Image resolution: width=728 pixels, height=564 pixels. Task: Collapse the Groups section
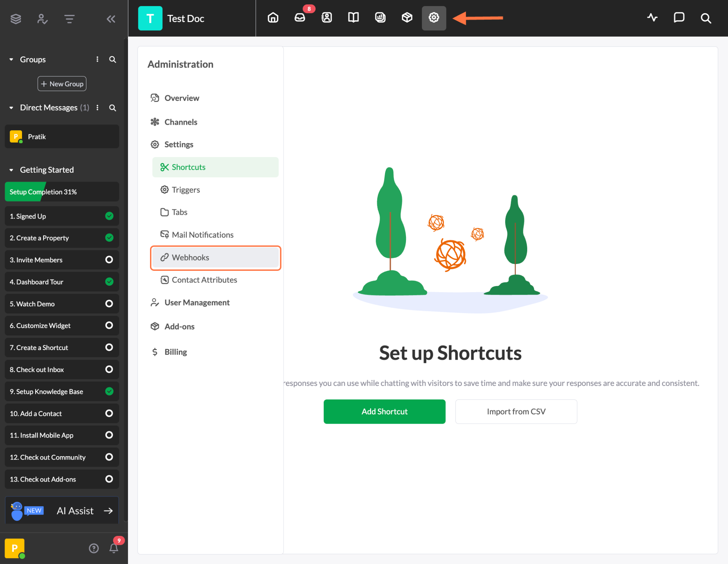[x=11, y=59]
